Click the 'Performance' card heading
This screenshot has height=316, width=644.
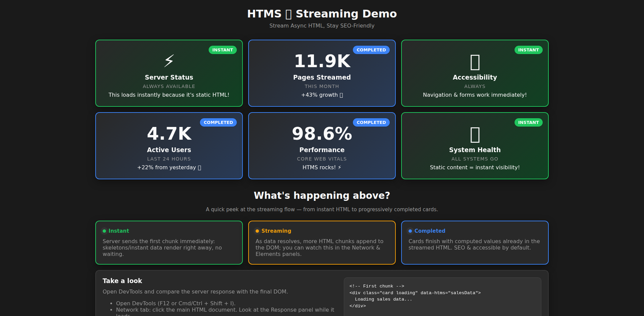(x=322, y=150)
